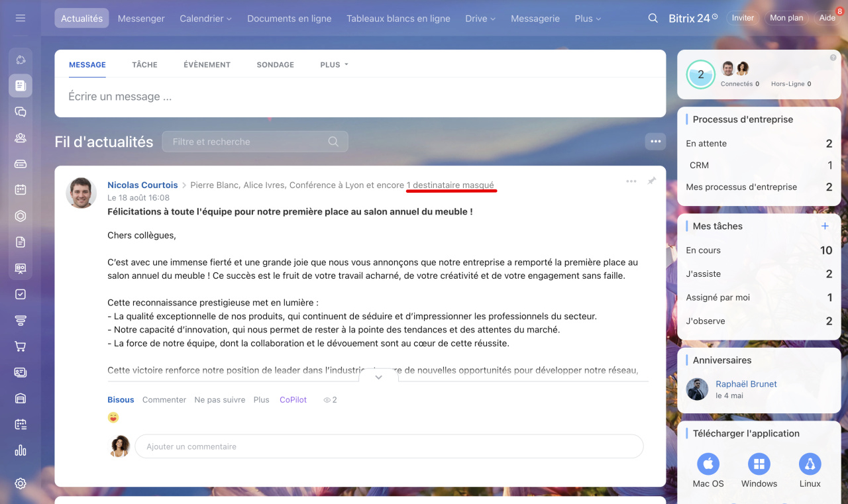
Task: Click the hexagon sidebar icon
Action: tap(21, 216)
